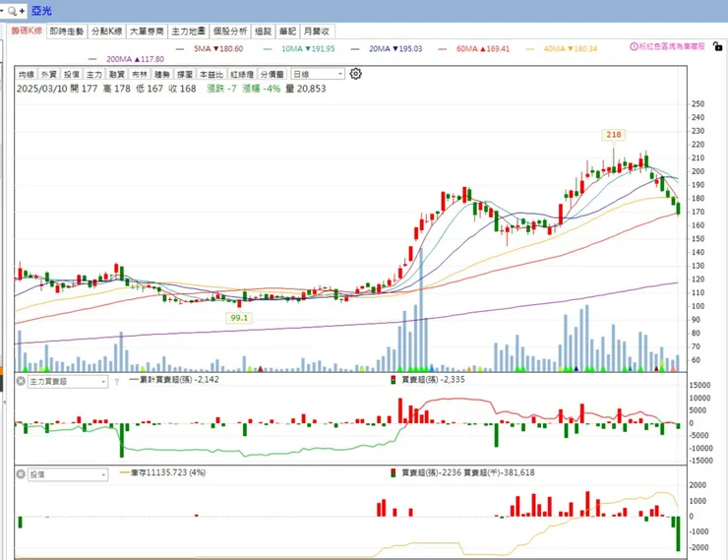This screenshot has width=728, height=560.
Task: Open chart settings gear icon
Action: click(356, 74)
